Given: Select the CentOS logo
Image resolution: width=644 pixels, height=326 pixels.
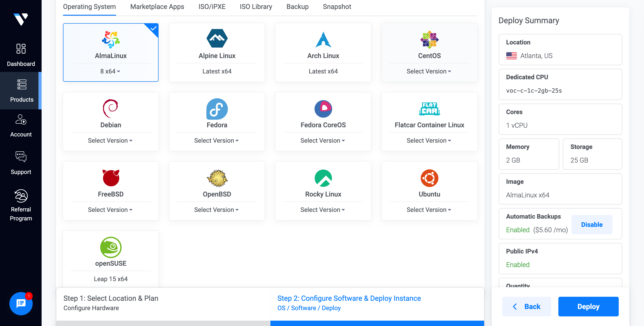Looking at the screenshot, I should [x=429, y=40].
